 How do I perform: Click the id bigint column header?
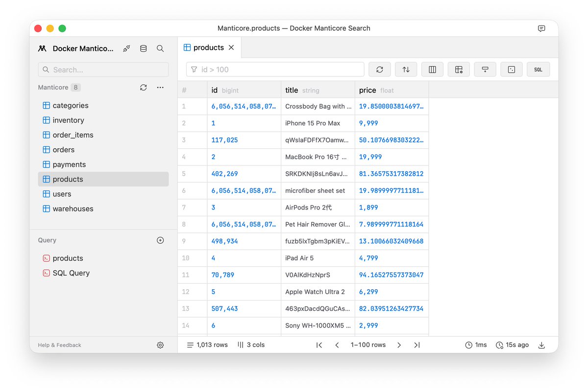[x=244, y=90]
